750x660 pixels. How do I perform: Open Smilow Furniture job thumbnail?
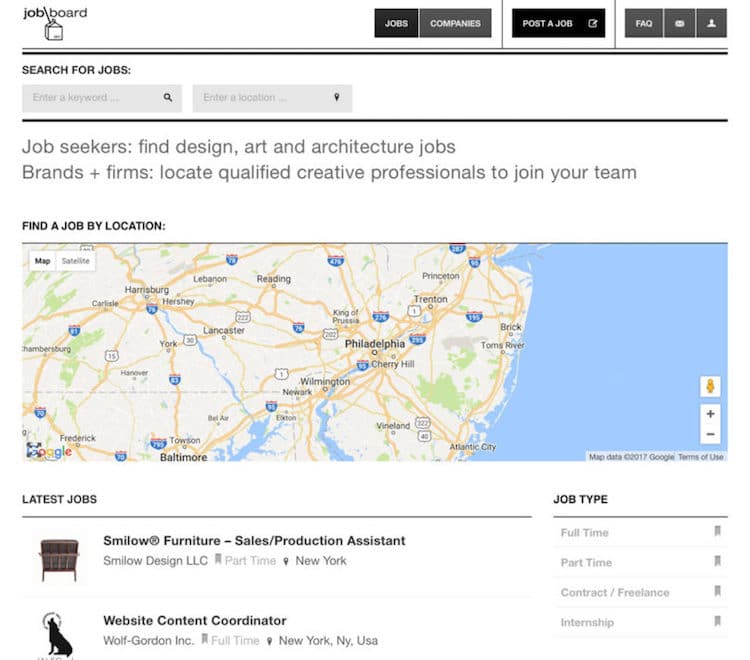[58, 559]
